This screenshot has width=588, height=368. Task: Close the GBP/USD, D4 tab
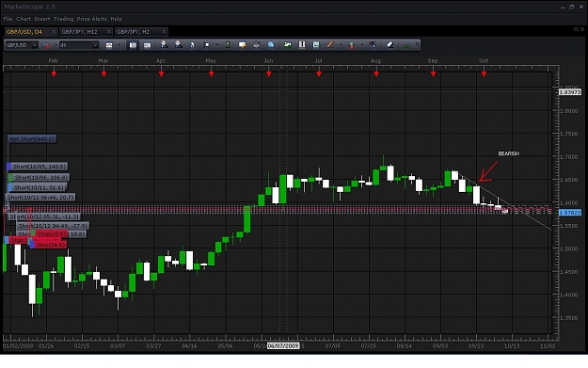pyautogui.click(x=54, y=32)
